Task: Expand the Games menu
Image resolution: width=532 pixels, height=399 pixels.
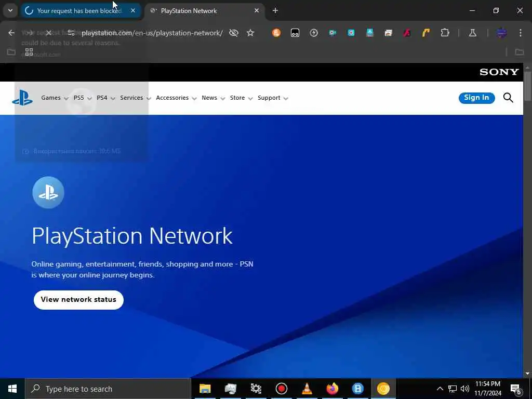Action: click(x=55, y=98)
